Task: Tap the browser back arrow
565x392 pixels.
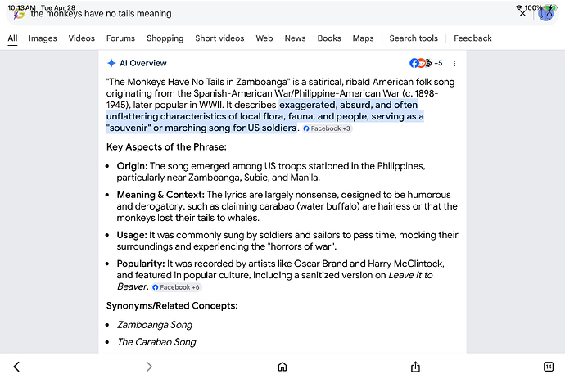Action: point(16,367)
